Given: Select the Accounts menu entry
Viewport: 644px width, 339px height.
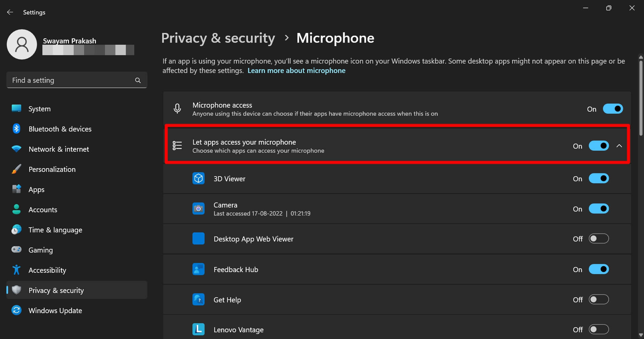Looking at the screenshot, I should point(43,209).
